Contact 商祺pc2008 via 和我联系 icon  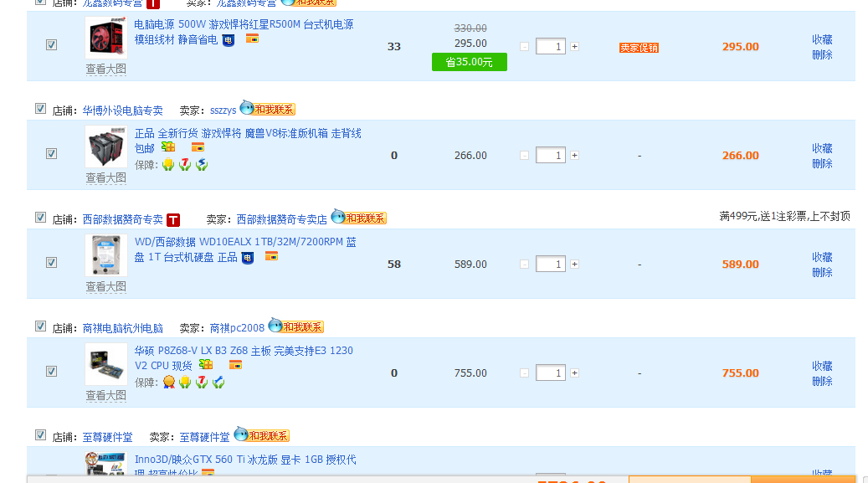click(x=296, y=326)
